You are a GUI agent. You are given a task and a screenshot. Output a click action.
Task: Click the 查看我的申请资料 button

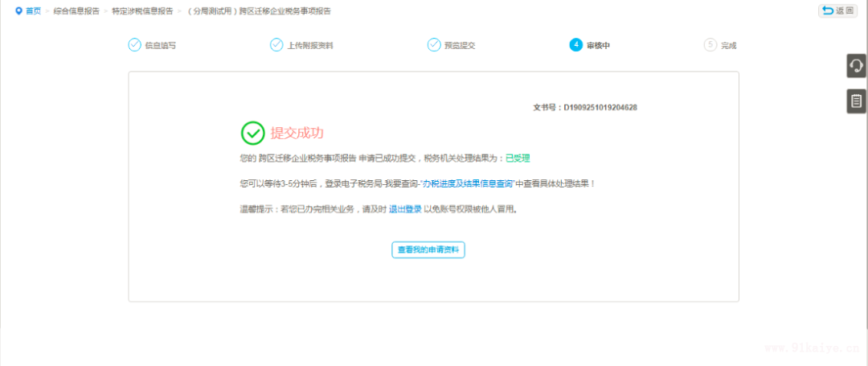pyautogui.click(x=428, y=250)
